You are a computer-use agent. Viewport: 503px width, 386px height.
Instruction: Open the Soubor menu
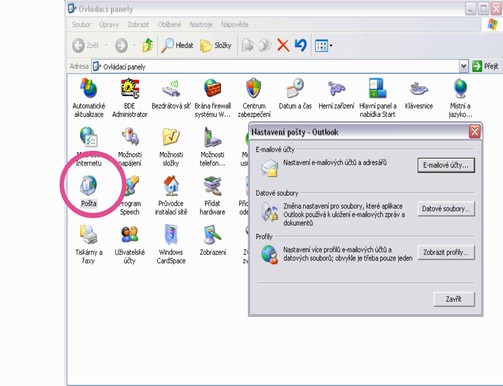pyautogui.click(x=81, y=25)
